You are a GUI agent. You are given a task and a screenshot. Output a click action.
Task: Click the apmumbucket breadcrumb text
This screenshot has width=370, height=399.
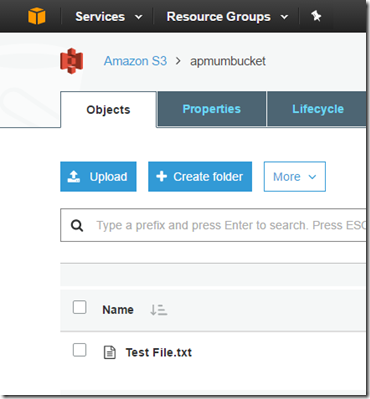tap(228, 61)
